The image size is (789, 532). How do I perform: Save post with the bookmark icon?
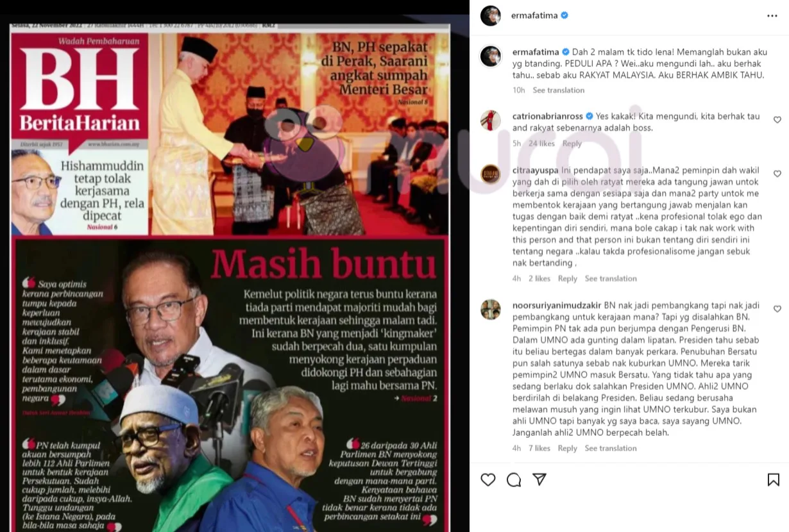pos(773,479)
